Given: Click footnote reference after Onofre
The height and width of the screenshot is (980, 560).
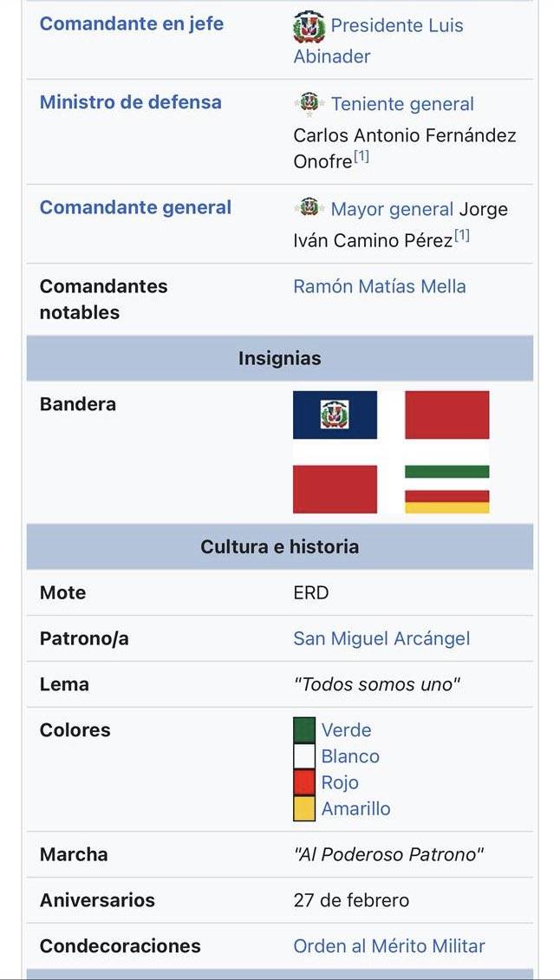Looking at the screenshot, I should click(x=361, y=157).
